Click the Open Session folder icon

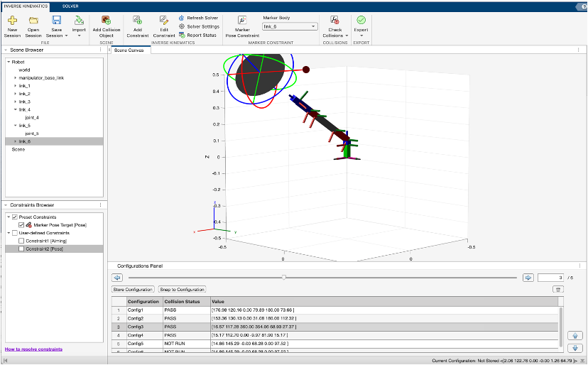(x=33, y=21)
